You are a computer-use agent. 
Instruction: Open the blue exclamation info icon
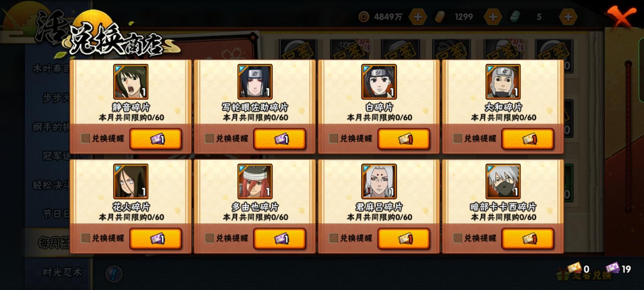(x=114, y=274)
